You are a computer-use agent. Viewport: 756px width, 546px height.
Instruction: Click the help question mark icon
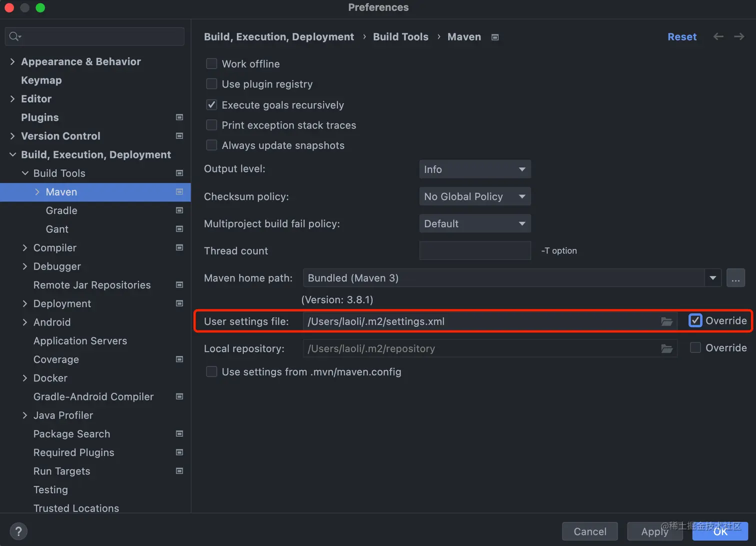coord(18,531)
